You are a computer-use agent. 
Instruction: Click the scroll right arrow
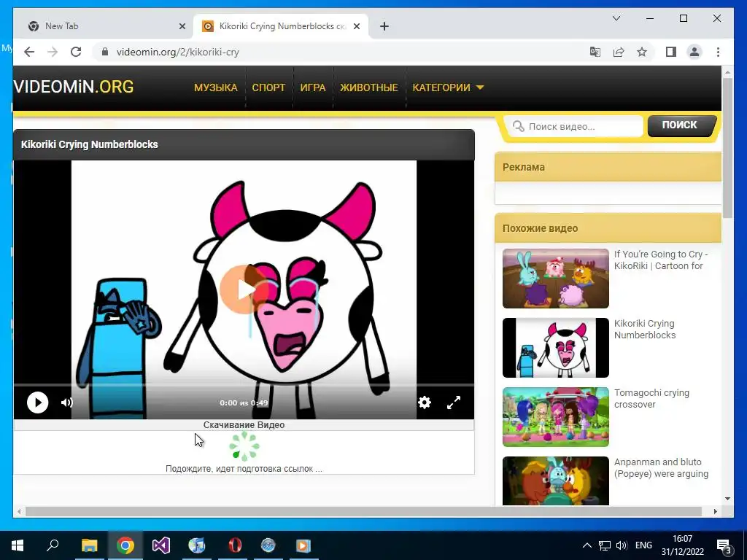point(715,511)
